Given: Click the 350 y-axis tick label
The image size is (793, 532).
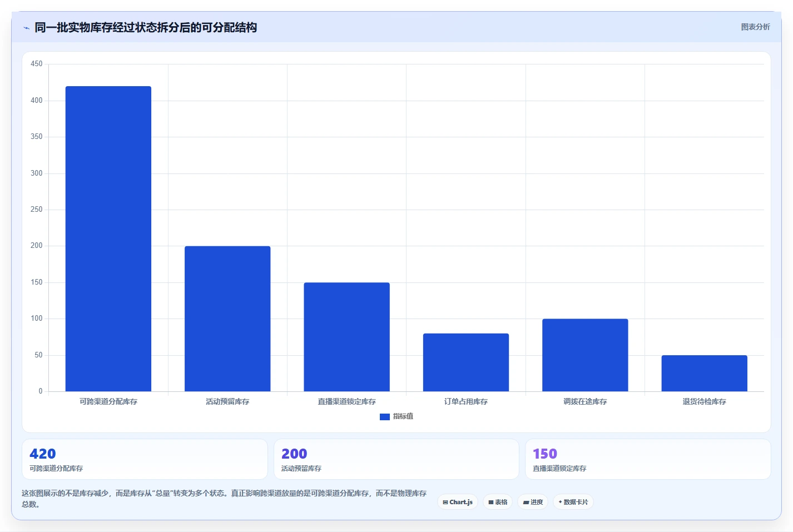Looking at the screenshot, I should (37, 137).
